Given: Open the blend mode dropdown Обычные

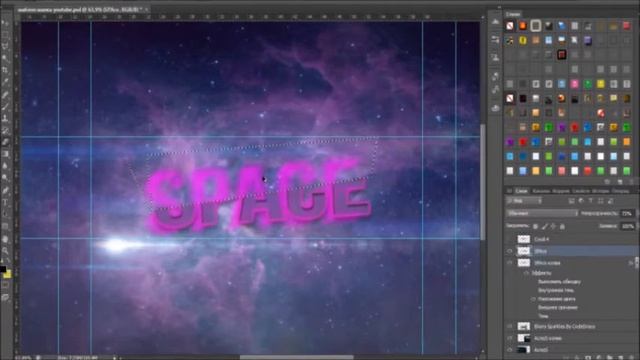Looking at the screenshot, I should 542,213.
